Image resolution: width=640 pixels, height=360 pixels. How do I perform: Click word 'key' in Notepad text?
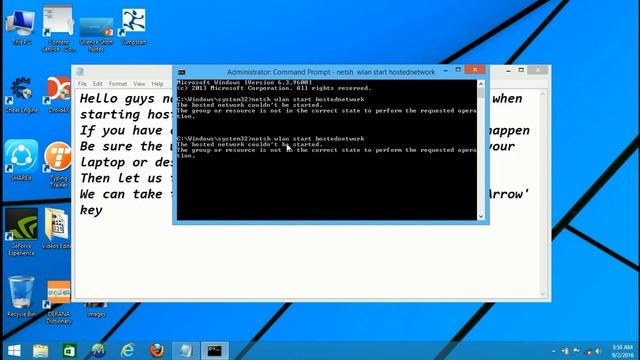pos(91,210)
